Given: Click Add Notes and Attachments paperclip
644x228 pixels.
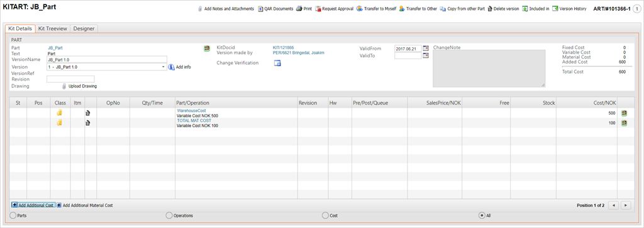Looking at the screenshot, I should click(x=226, y=9).
